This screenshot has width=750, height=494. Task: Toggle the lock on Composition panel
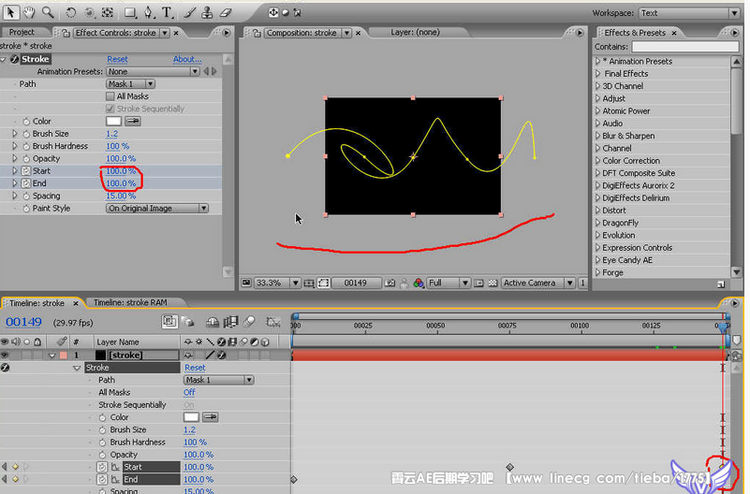point(257,33)
